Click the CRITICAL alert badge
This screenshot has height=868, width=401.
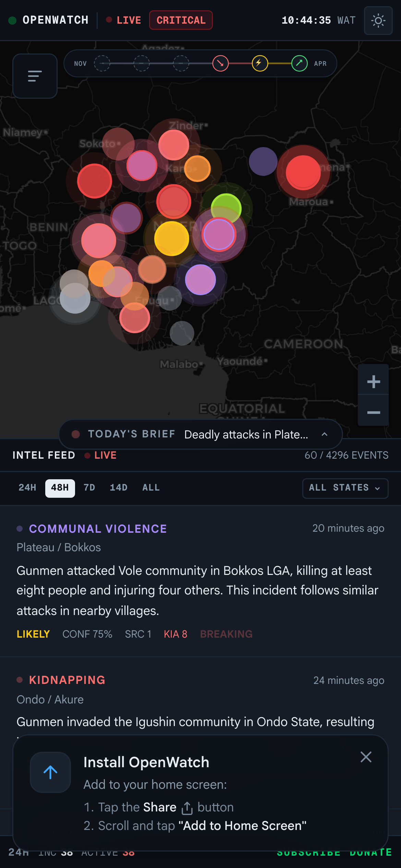[181, 20]
